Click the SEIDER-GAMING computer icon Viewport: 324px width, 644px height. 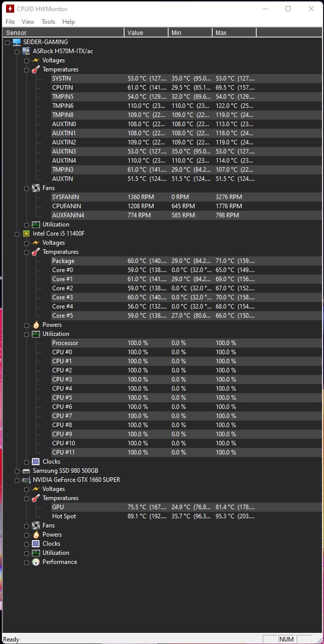pos(17,42)
